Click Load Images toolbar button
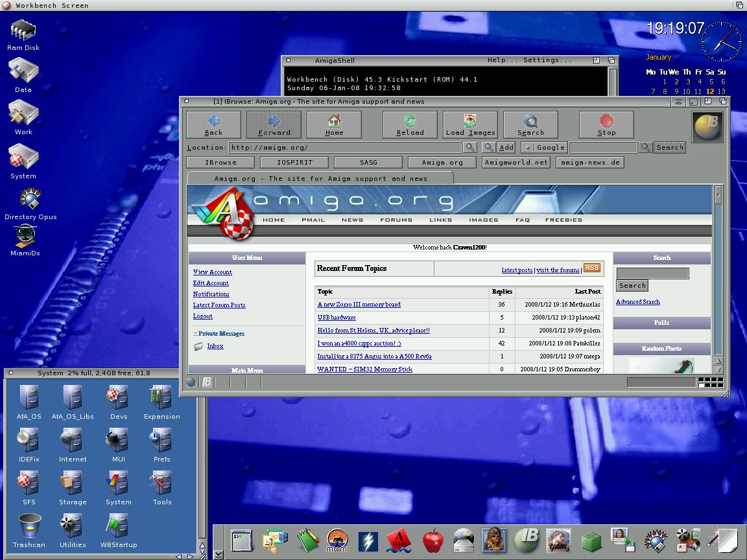The width and height of the screenshot is (747, 560). (470, 124)
